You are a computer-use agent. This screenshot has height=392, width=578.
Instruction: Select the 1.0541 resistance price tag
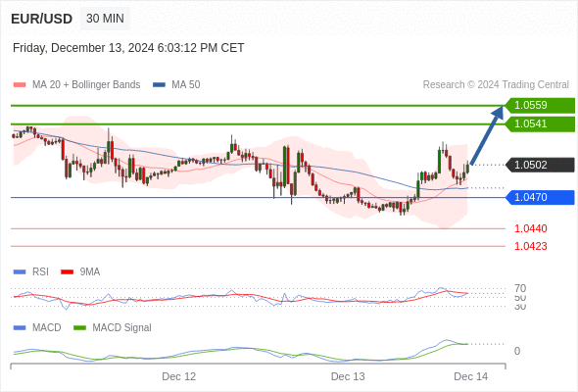click(x=540, y=123)
